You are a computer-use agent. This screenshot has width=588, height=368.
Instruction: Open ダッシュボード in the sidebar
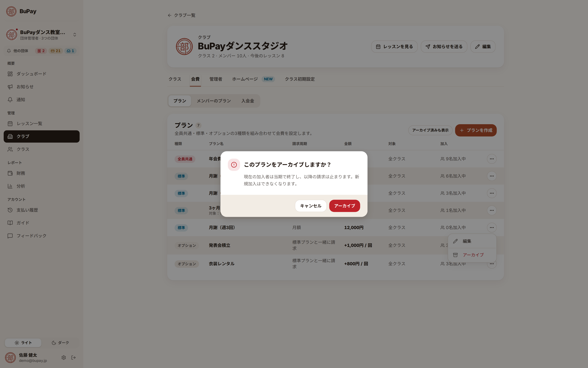pos(41,74)
